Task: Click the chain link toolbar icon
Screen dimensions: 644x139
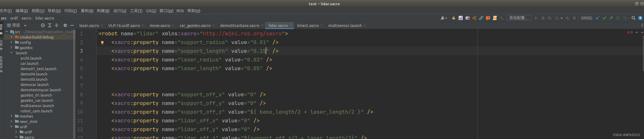Action: pos(481,18)
